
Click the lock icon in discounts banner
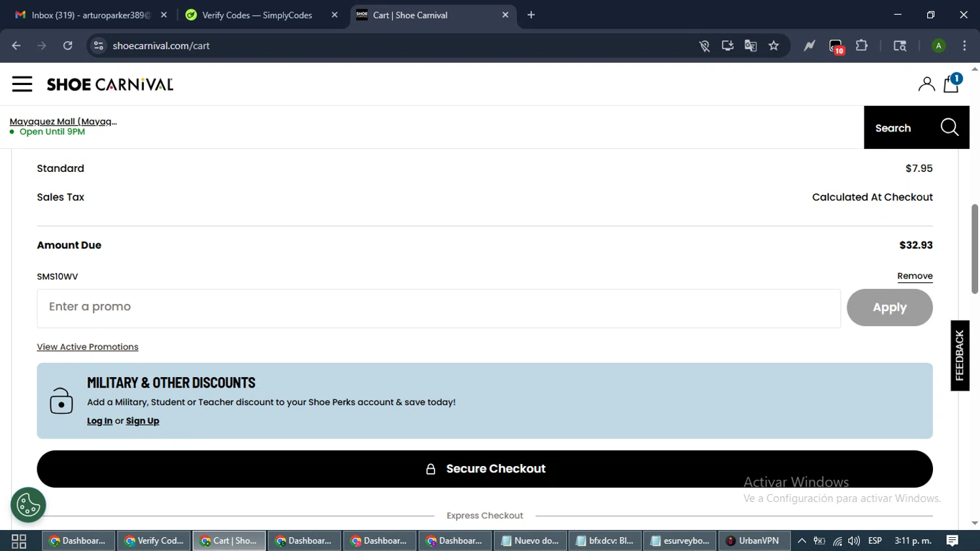point(61,401)
